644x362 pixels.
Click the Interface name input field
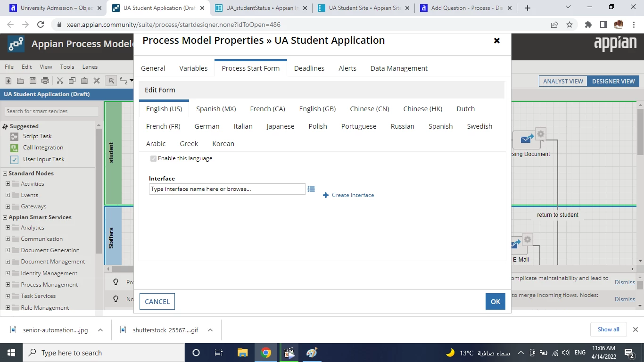227,189
